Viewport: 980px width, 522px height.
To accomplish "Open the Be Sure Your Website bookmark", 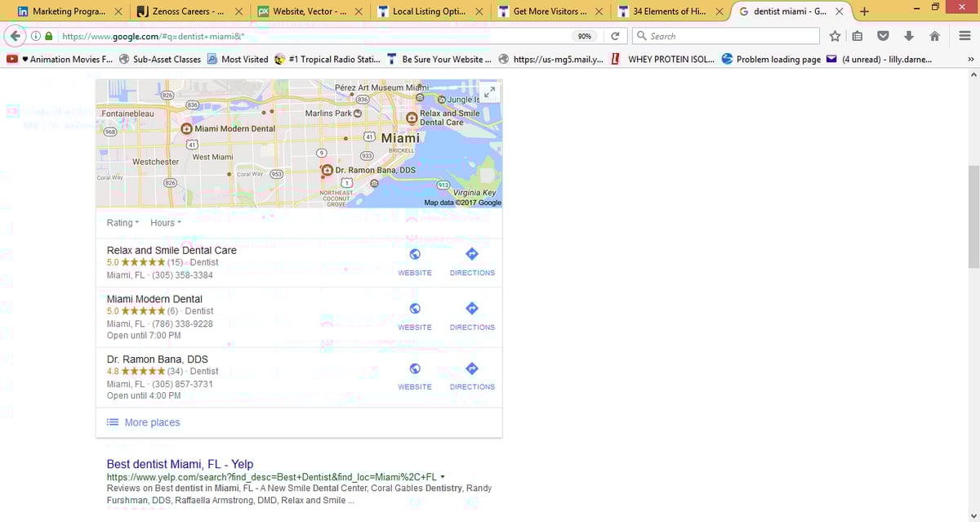I will [x=439, y=59].
